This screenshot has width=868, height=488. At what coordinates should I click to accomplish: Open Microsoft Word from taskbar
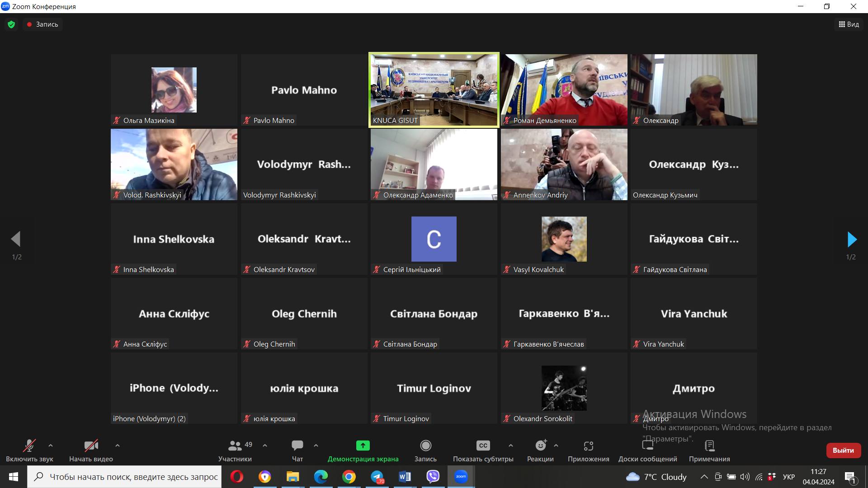[x=405, y=477]
